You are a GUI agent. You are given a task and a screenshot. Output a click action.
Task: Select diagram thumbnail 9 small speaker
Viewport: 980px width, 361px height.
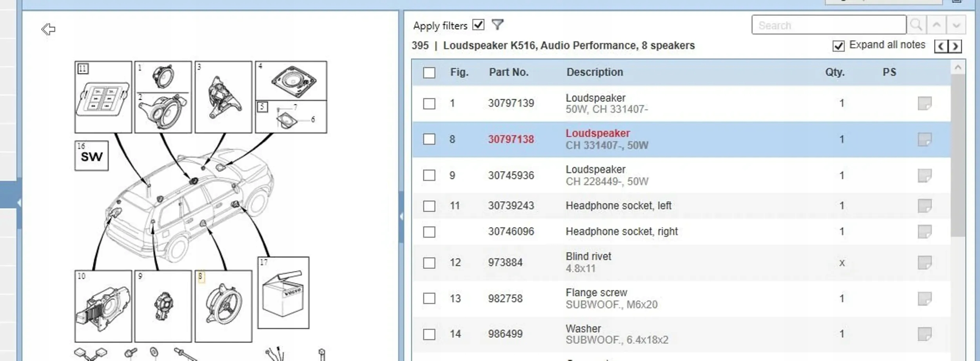coord(163,306)
